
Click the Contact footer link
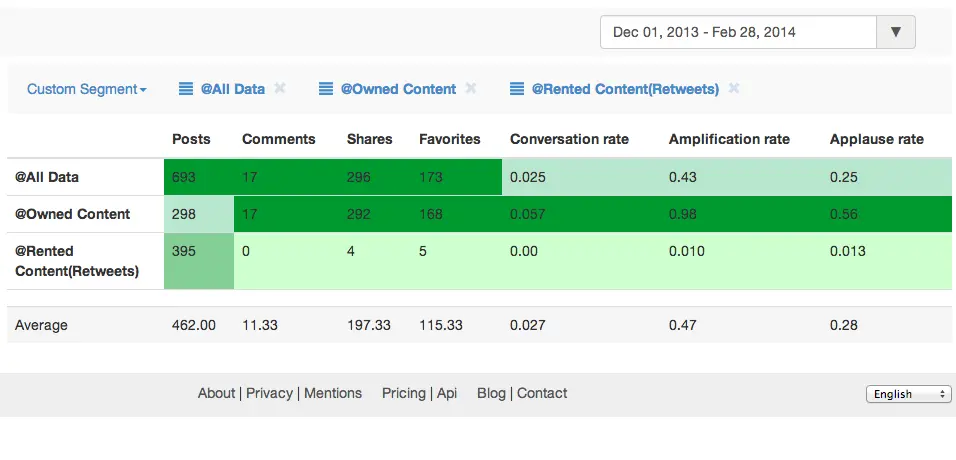coord(542,393)
